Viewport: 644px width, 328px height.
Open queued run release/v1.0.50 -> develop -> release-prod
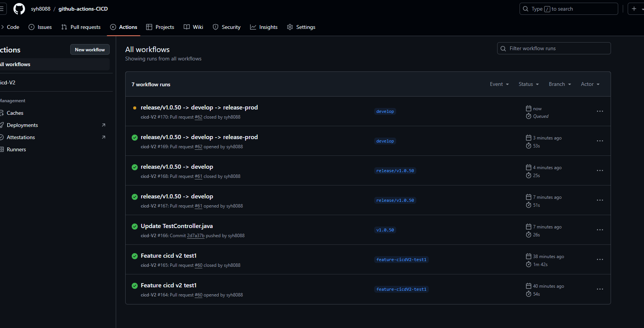[x=199, y=108]
